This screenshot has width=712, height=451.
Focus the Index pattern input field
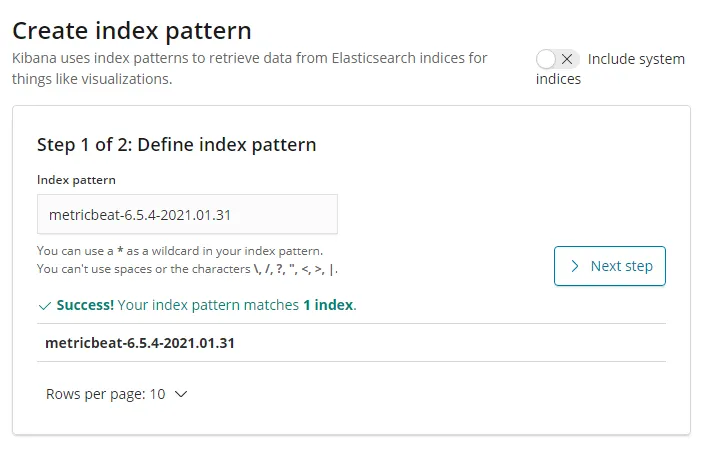pos(187,214)
